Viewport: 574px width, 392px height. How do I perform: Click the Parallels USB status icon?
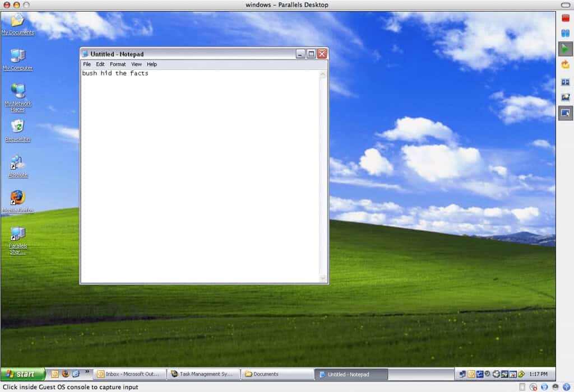click(x=566, y=387)
